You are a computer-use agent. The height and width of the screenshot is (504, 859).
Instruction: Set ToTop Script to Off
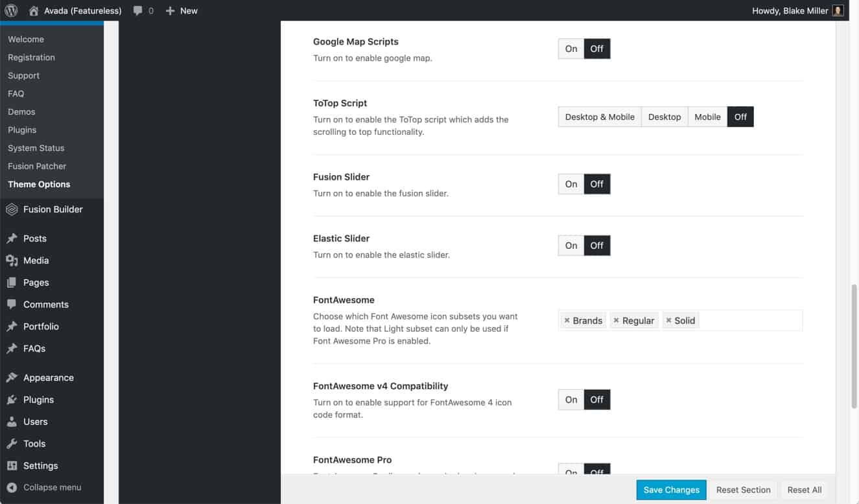pos(740,117)
